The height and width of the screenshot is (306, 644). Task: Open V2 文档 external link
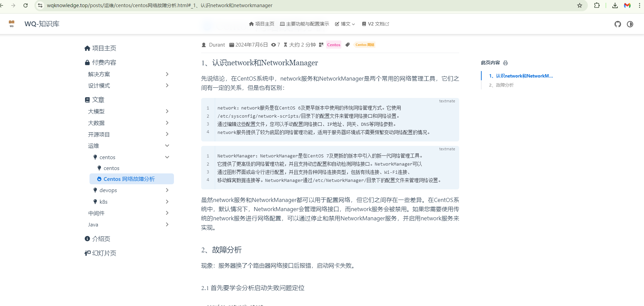pos(375,24)
